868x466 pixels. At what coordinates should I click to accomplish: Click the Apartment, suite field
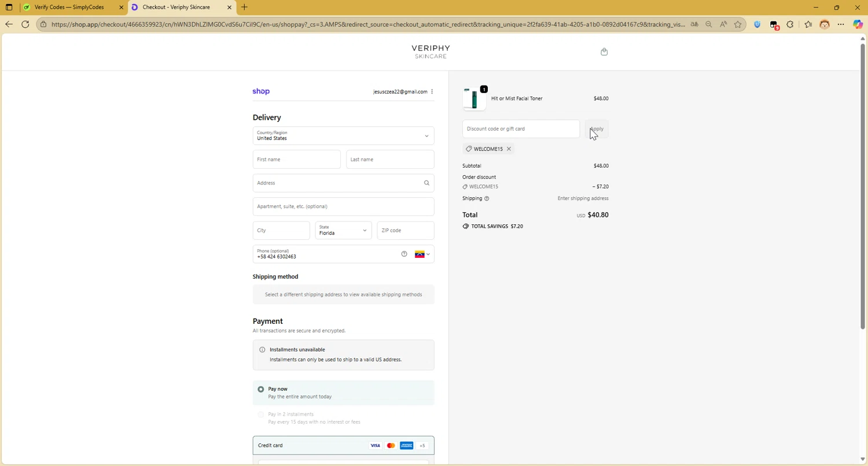click(343, 206)
